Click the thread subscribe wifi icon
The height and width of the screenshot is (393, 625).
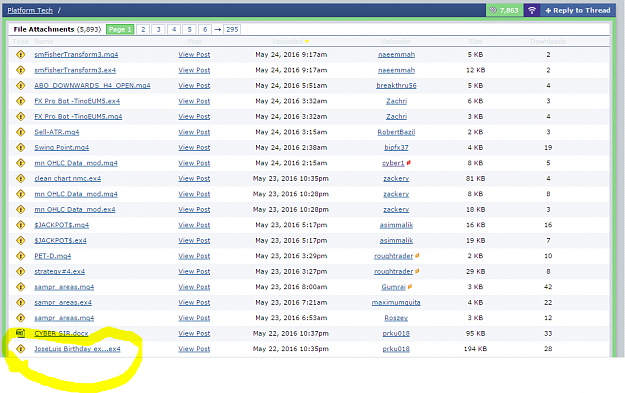[532, 10]
